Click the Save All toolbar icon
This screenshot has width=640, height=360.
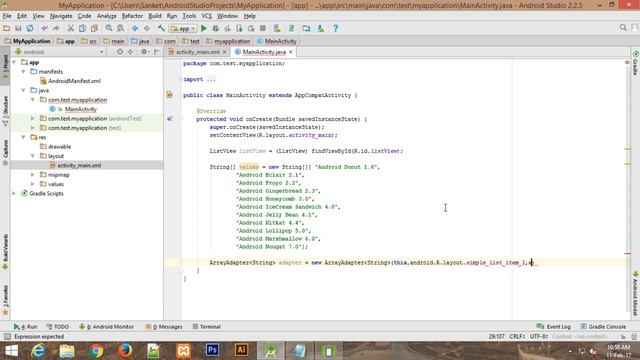coord(18,28)
